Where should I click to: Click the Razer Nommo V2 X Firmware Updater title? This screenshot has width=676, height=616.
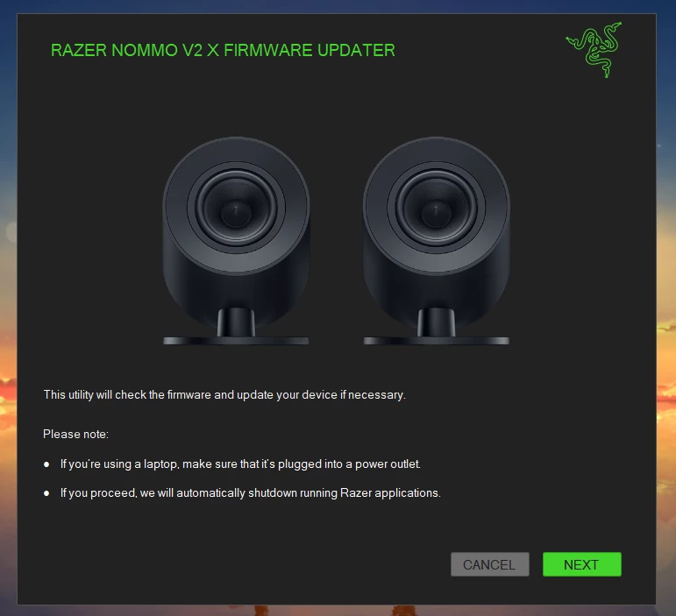tap(223, 51)
